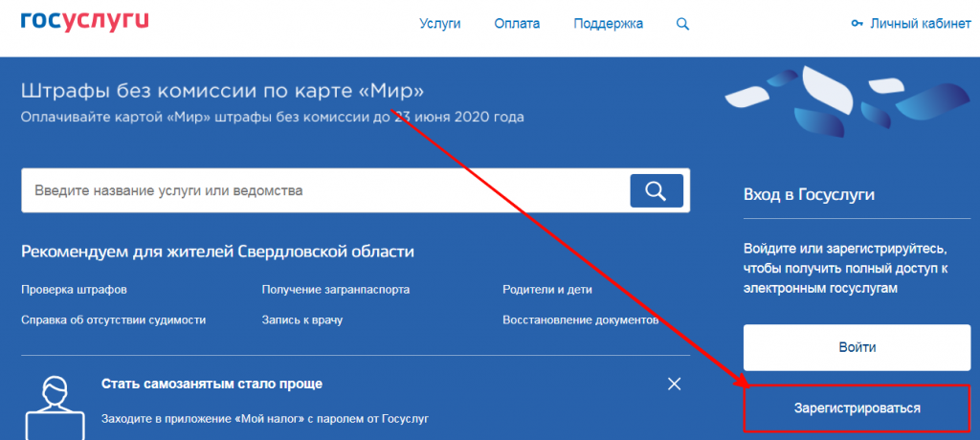Select Справка об отсутствии судимости
This screenshot has height=440, width=980.
113,319
